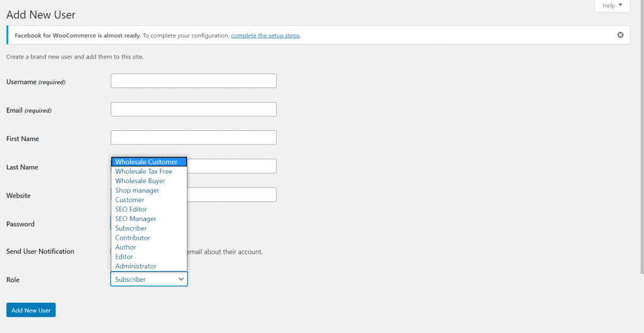The width and height of the screenshot is (644, 333).
Task: Select Administrator role option
Action: coord(149,266)
